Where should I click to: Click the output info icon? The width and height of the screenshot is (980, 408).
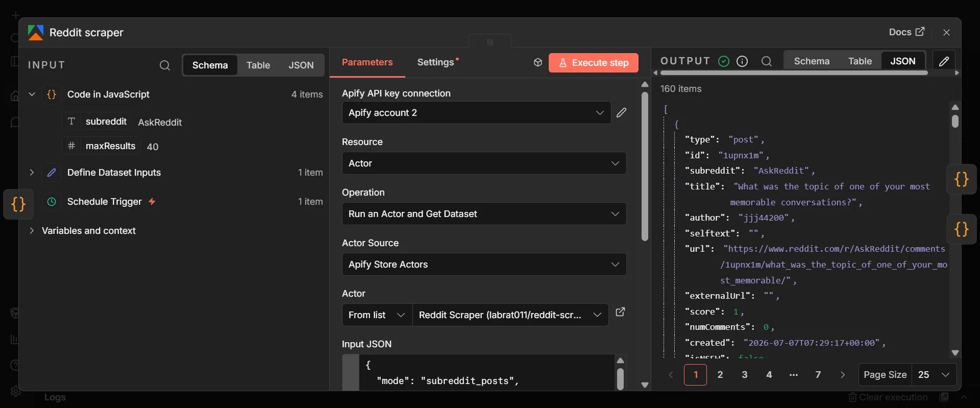click(742, 61)
